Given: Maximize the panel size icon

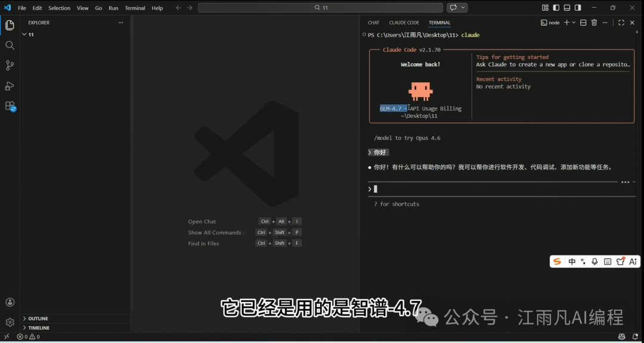Looking at the screenshot, I should click(621, 23).
